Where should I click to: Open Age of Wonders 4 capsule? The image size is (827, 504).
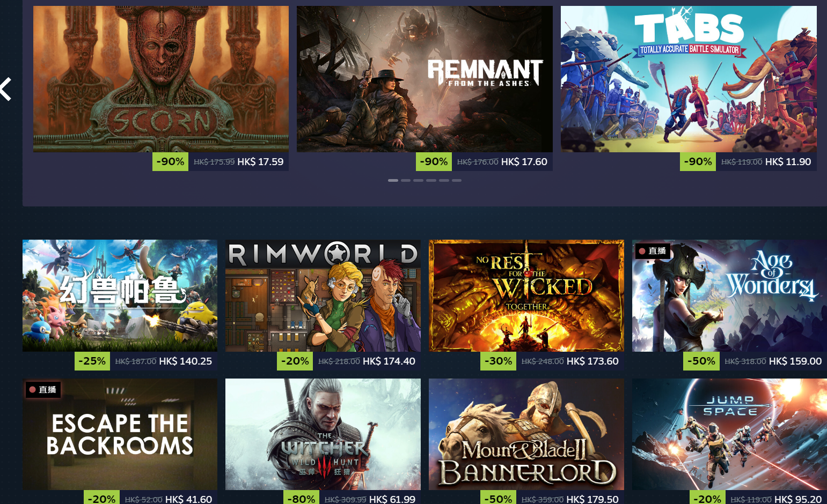(x=729, y=295)
